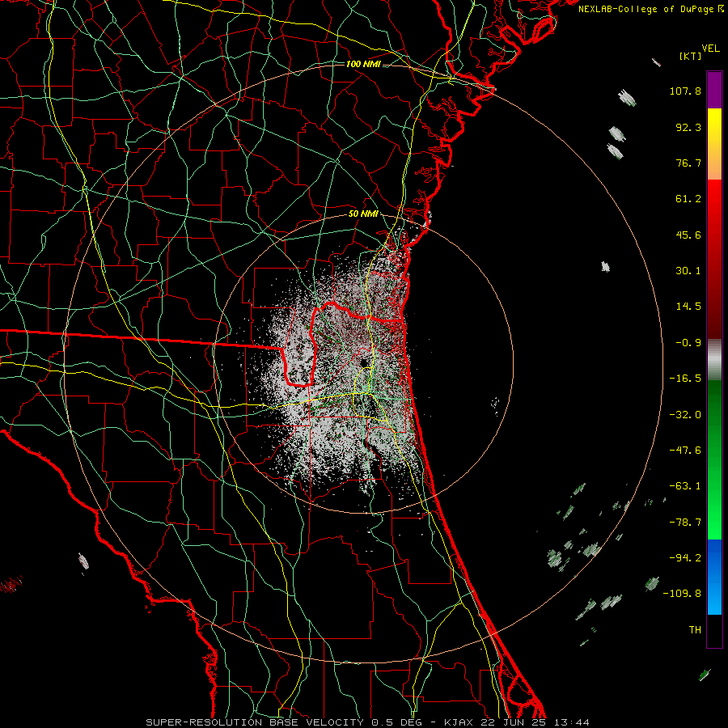Pick the purple segment of the velocity color bar
The image size is (728, 728).
click(714, 90)
